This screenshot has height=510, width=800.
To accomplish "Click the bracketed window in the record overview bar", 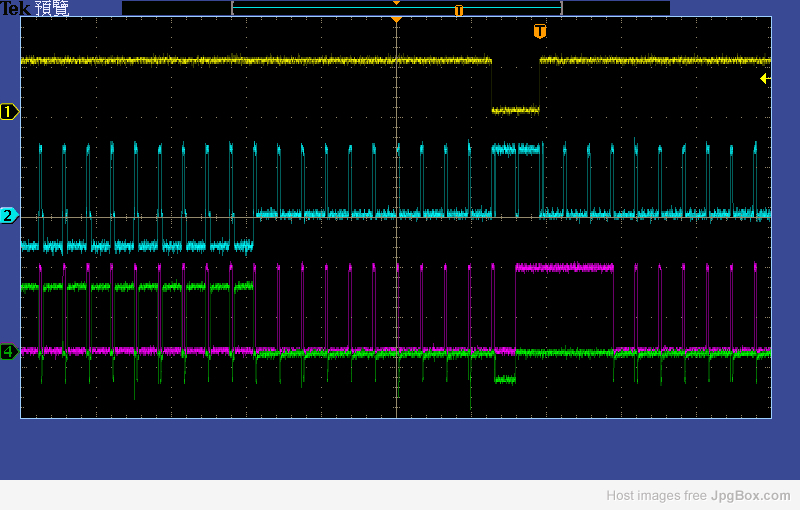I will 396,10.
